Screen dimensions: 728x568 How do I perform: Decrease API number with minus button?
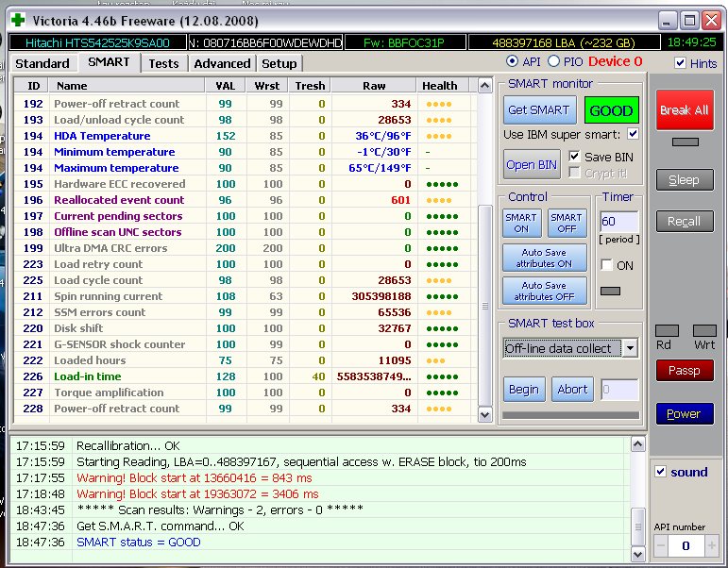click(661, 546)
